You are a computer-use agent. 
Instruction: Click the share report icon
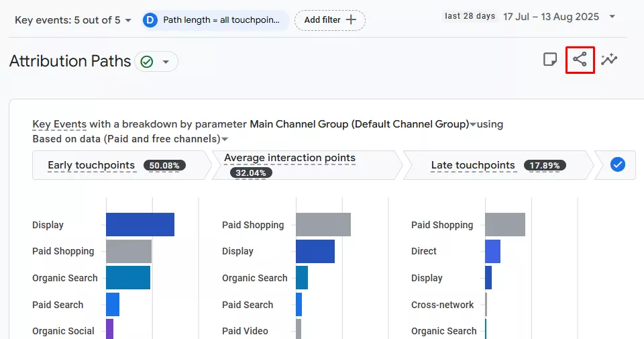[580, 60]
